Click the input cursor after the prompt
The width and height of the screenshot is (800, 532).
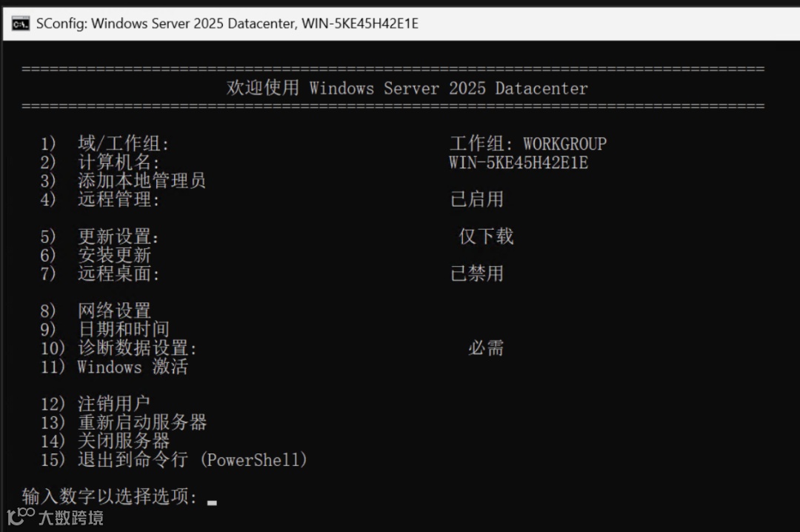[213, 503]
